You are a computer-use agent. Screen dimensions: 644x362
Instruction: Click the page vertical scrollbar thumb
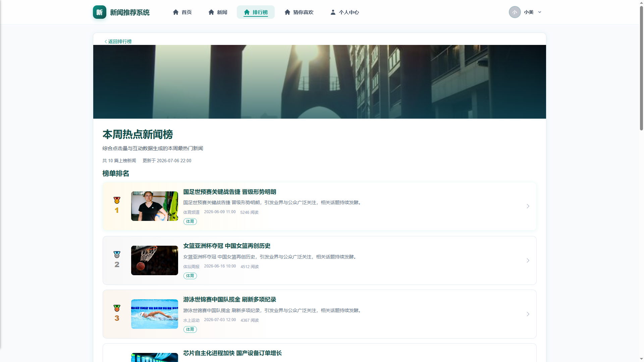pos(641,68)
